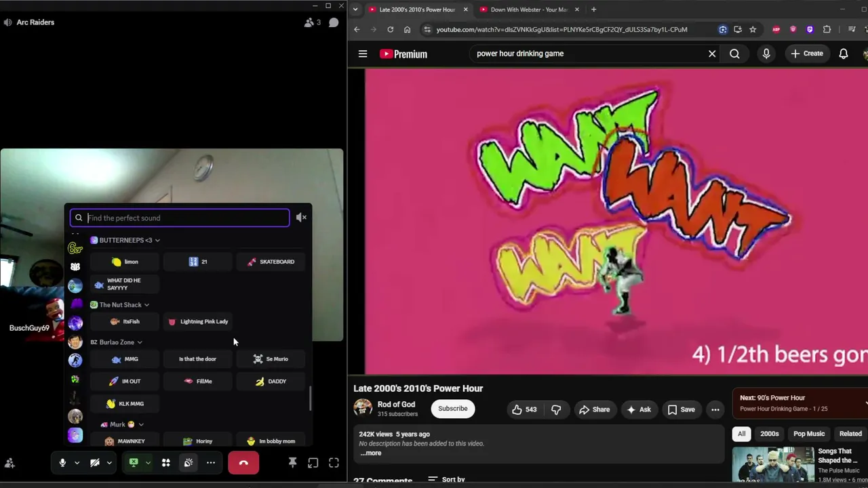This screenshot has width=868, height=488.
Task: Enter full screen in the call
Action: pos(334,463)
